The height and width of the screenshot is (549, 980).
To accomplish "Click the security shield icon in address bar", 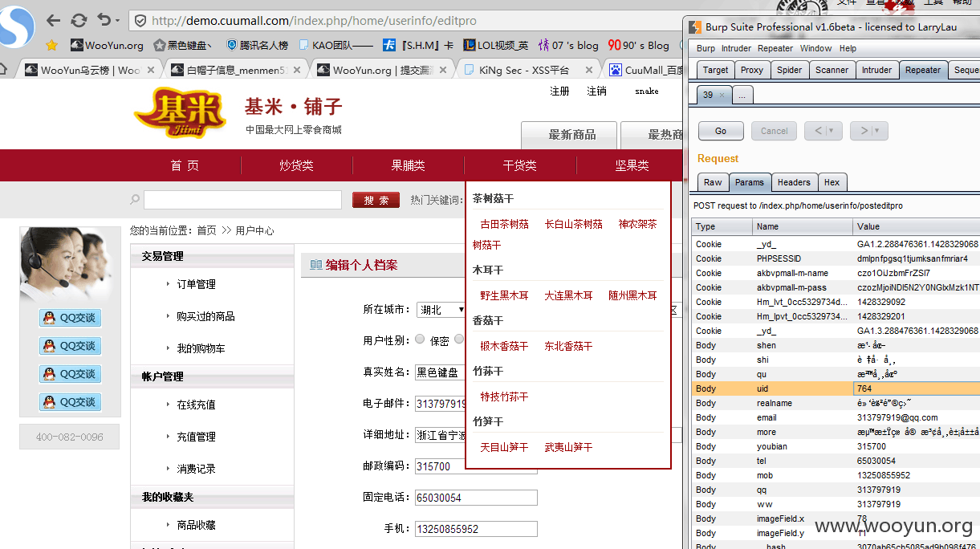I will (x=140, y=21).
